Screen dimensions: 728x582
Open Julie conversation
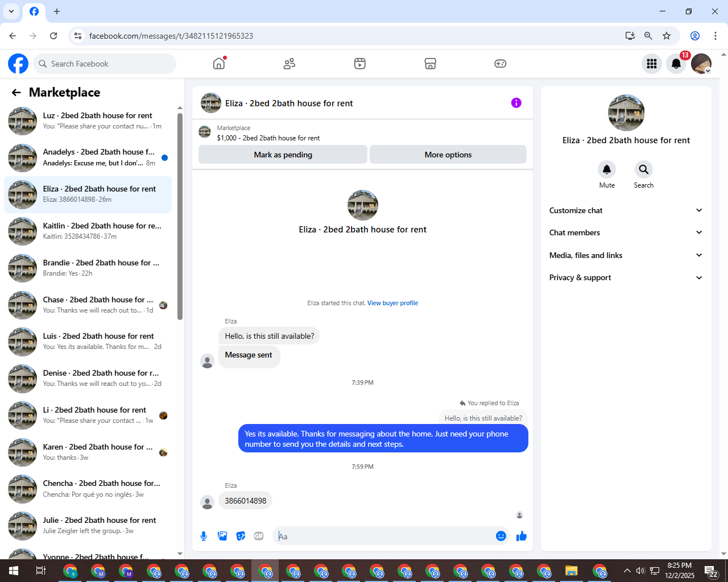pos(88,526)
